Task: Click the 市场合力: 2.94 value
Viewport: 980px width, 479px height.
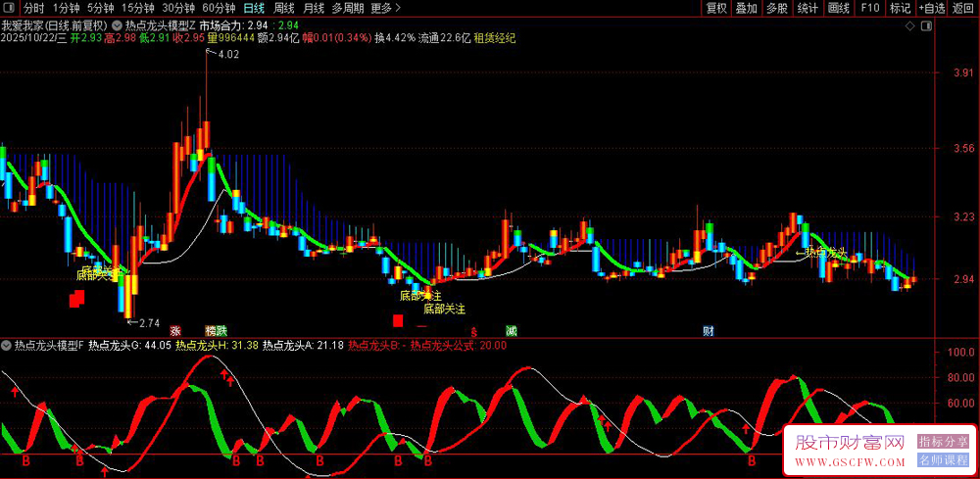Action: (234, 25)
